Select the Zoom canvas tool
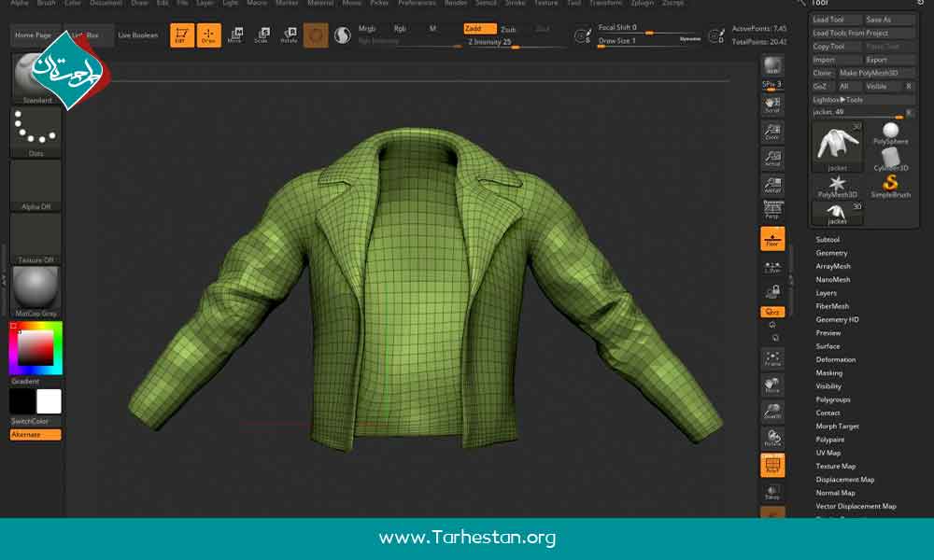 (x=772, y=132)
